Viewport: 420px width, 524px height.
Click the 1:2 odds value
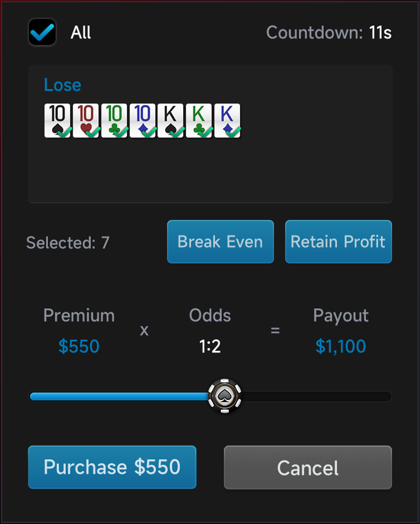pyautogui.click(x=210, y=346)
